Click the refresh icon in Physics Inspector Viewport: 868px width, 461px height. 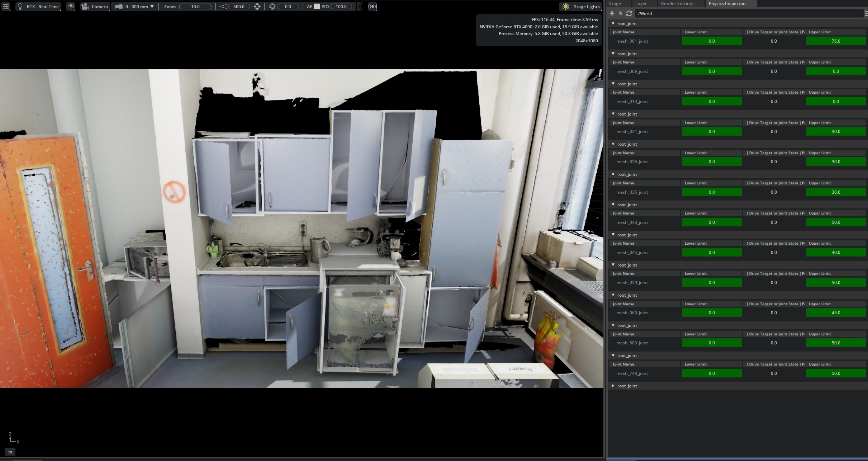(x=629, y=13)
